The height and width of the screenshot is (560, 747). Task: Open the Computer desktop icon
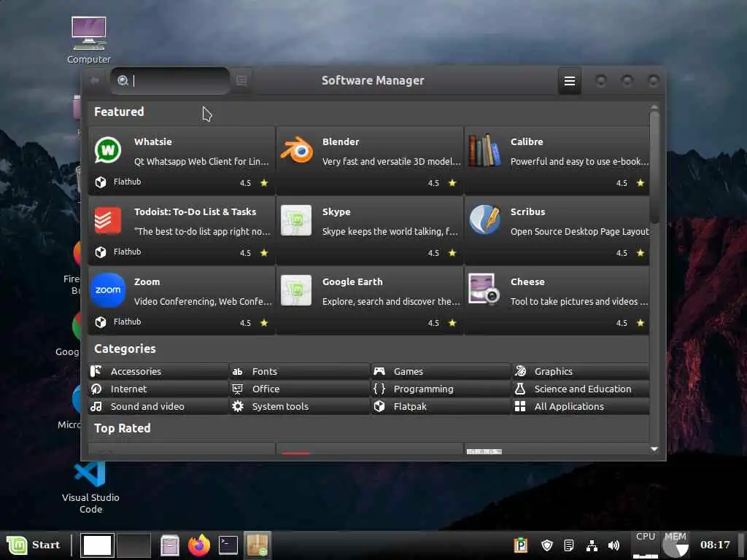pos(89,40)
